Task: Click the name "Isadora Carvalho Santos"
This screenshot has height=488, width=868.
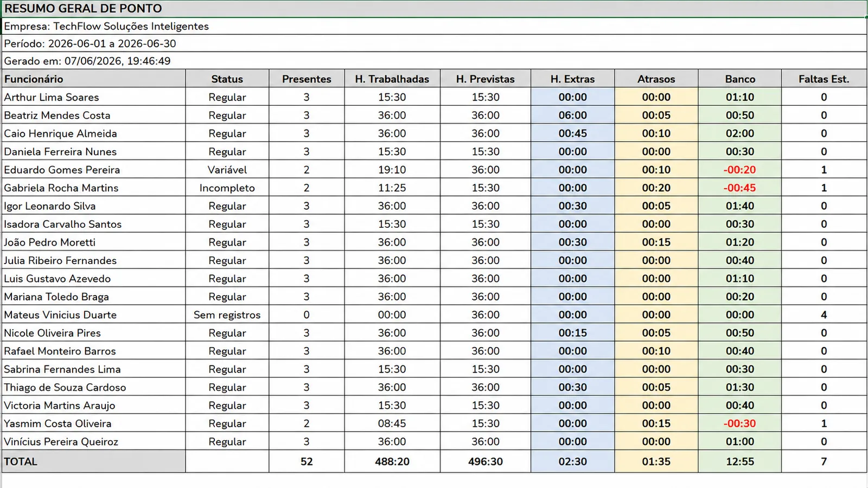Action: (63, 224)
